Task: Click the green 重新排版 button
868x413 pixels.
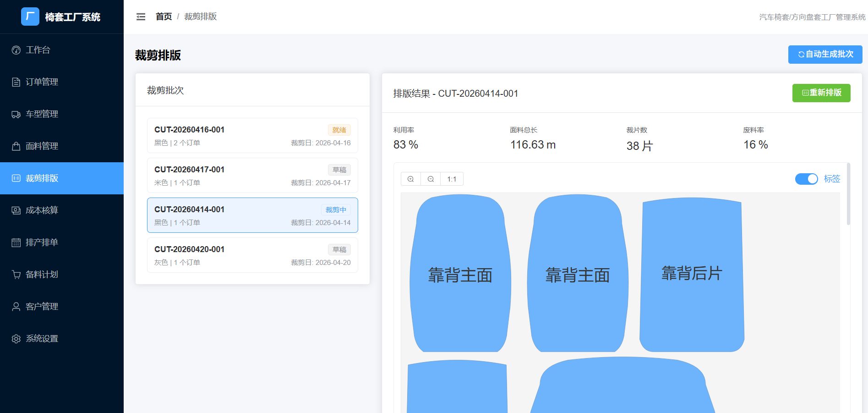Action: pos(821,93)
